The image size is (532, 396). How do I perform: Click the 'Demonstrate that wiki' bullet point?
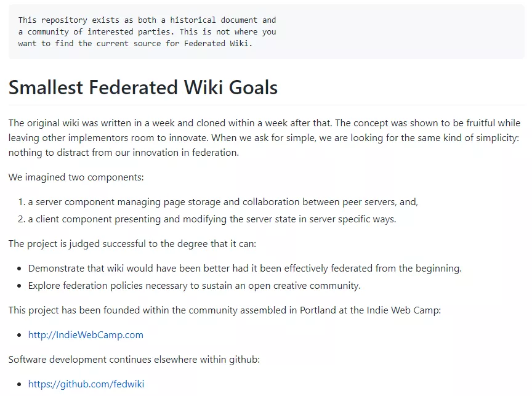[x=244, y=269]
